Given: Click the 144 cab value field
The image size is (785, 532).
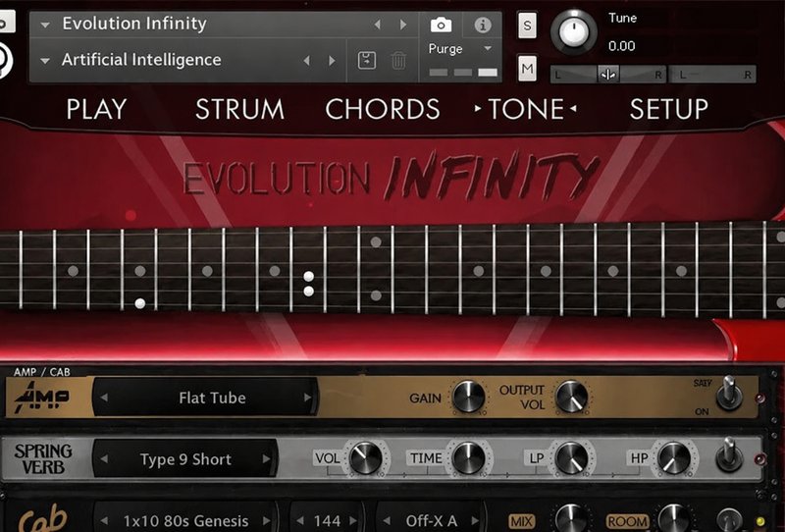Looking at the screenshot, I should (x=327, y=521).
